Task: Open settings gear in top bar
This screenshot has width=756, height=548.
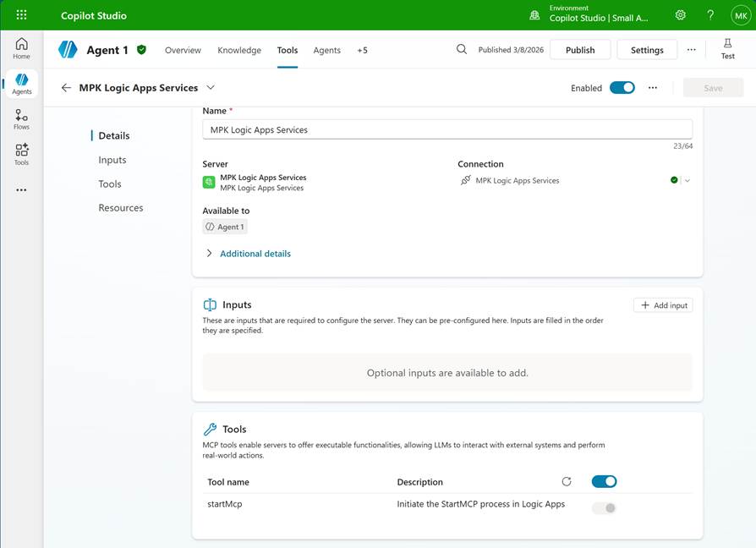Action: coord(681,15)
